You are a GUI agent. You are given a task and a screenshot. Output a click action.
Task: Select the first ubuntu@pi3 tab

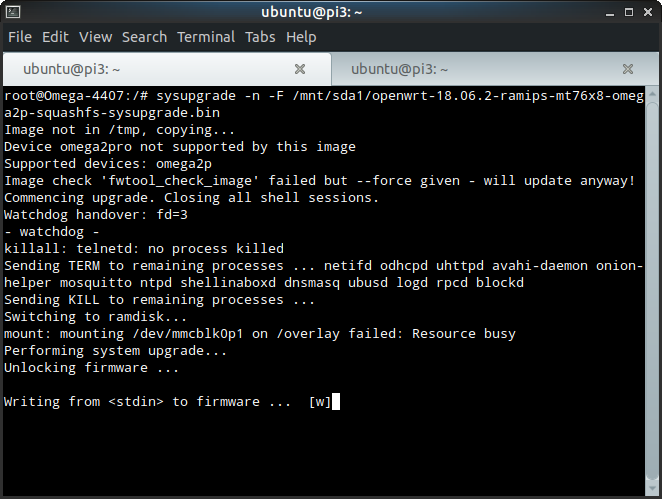tap(167, 69)
